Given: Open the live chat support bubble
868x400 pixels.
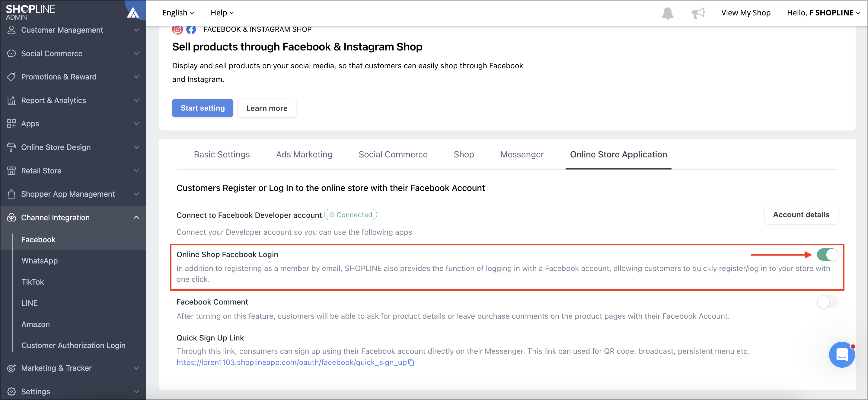Looking at the screenshot, I should [x=841, y=354].
